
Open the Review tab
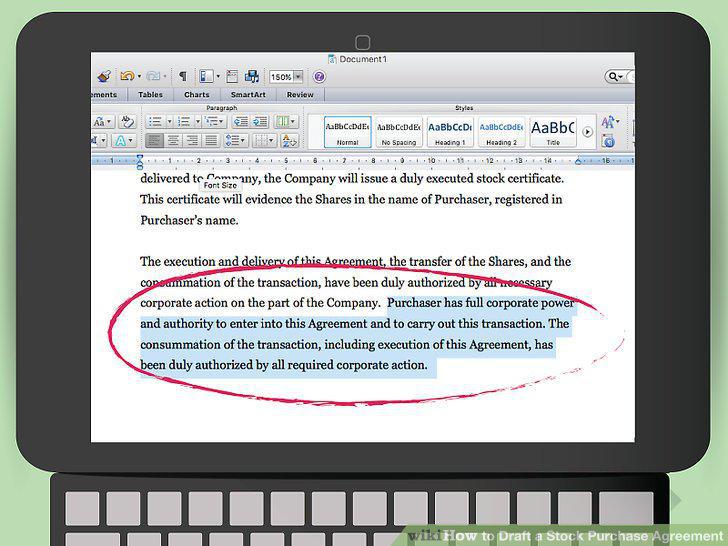tap(300, 95)
